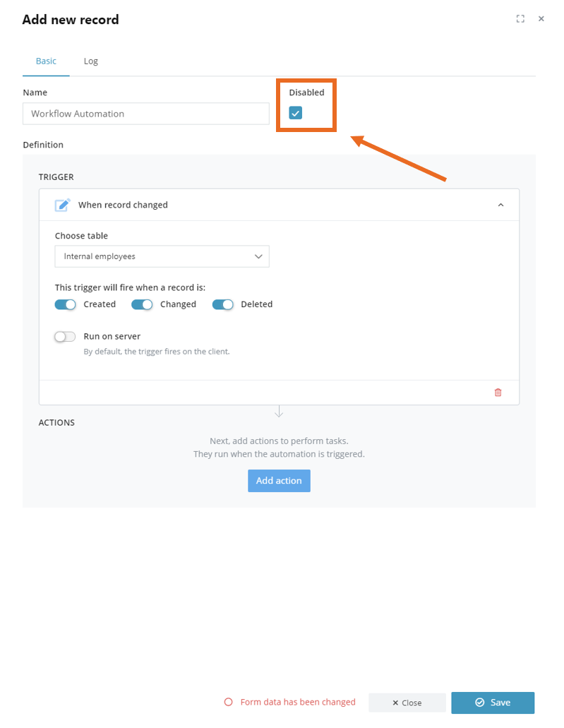Switch to the Log tab
564x728 pixels.
tap(90, 61)
